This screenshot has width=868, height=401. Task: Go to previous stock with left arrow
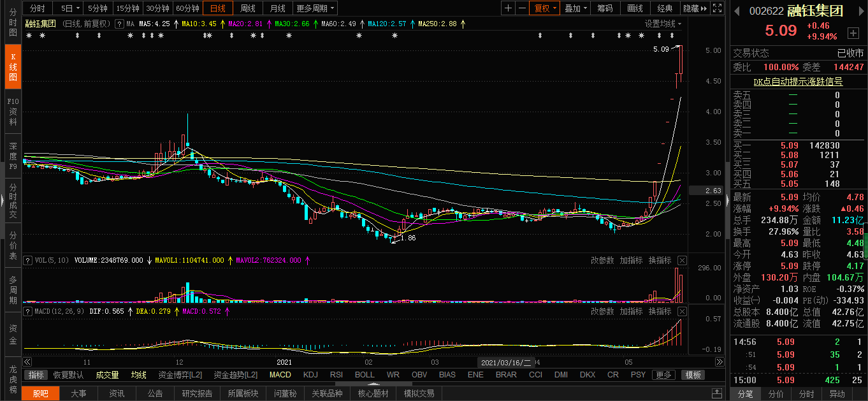point(737,11)
